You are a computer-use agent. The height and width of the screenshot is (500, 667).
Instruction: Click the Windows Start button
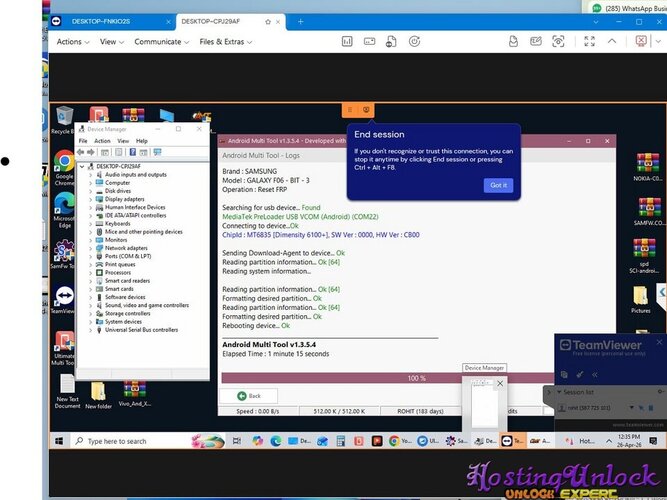[59, 441]
